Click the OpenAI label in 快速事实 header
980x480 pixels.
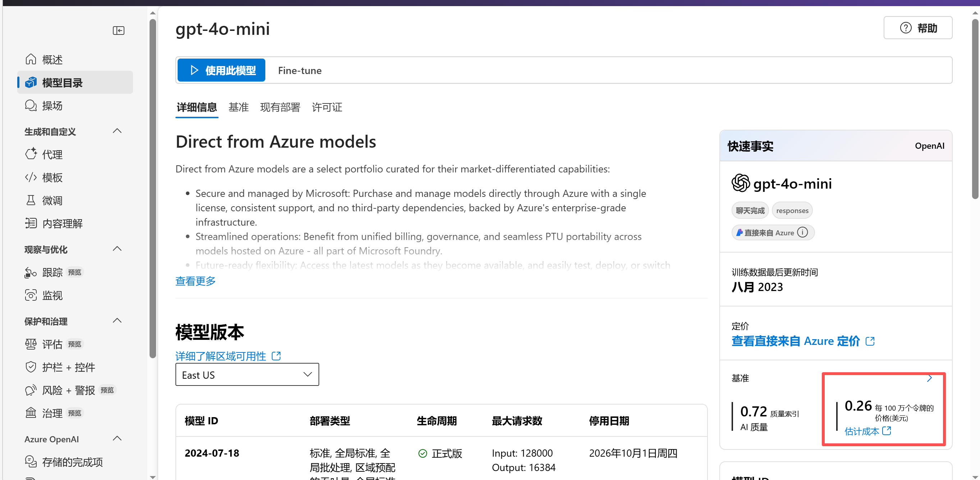[x=929, y=146]
